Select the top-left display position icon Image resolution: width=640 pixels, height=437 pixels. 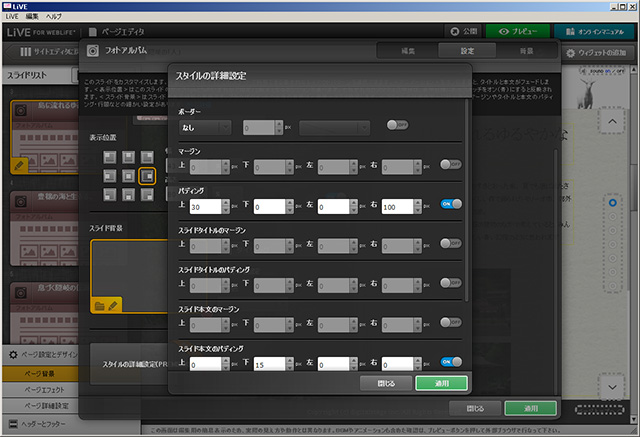(111, 158)
